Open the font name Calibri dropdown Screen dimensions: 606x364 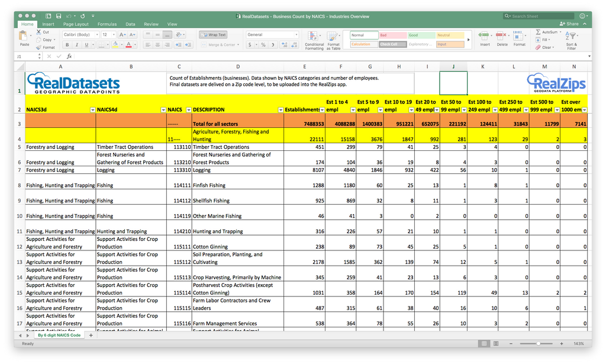(x=97, y=35)
